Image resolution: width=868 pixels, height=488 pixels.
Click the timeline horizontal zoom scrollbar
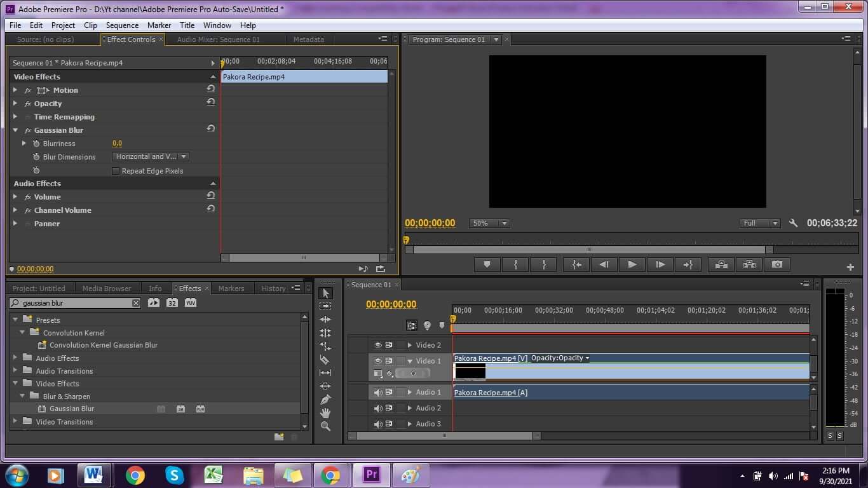(x=444, y=436)
